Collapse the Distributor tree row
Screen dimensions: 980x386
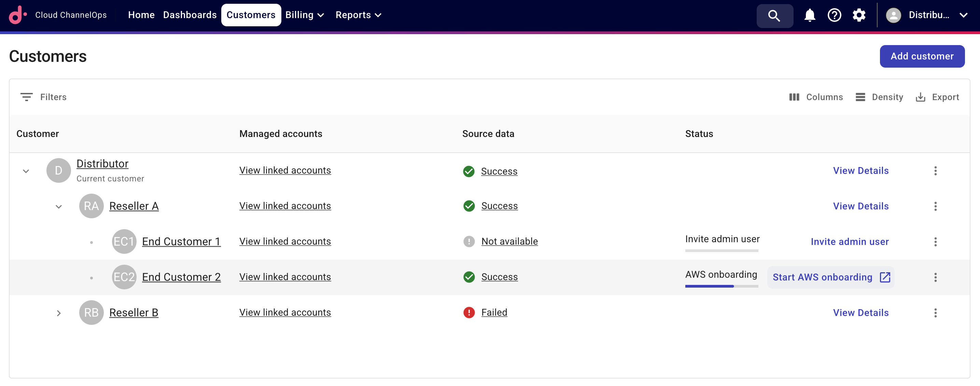26,171
